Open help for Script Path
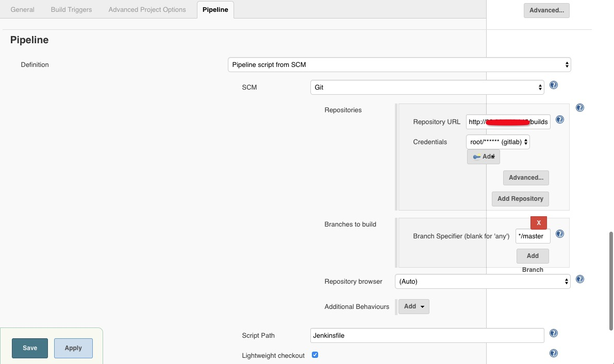 [553, 333]
